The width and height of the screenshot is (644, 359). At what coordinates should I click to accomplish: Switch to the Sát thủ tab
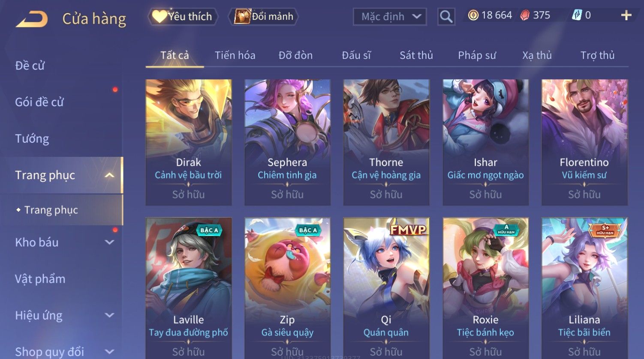click(x=416, y=55)
